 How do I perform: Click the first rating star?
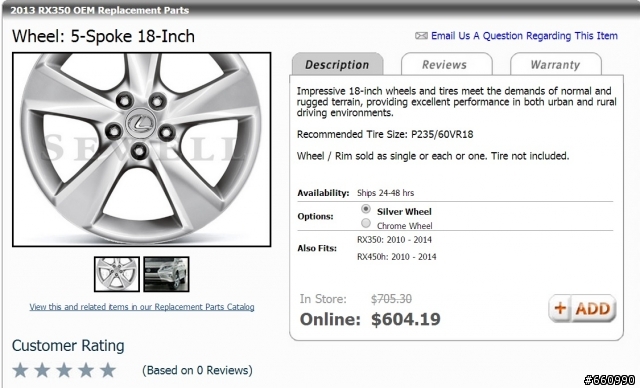click(20, 370)
